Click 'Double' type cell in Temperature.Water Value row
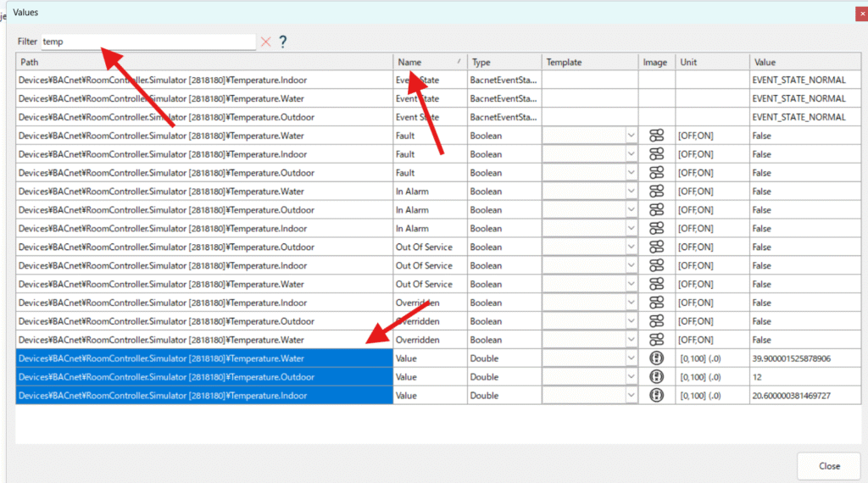The image size is (868, 483). 504,358
